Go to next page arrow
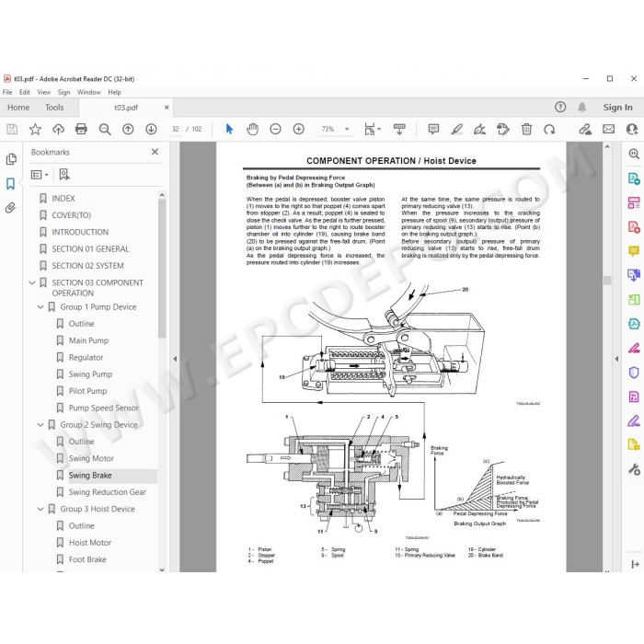This screenshot has width=644, height=644. (x=151, y=130)
